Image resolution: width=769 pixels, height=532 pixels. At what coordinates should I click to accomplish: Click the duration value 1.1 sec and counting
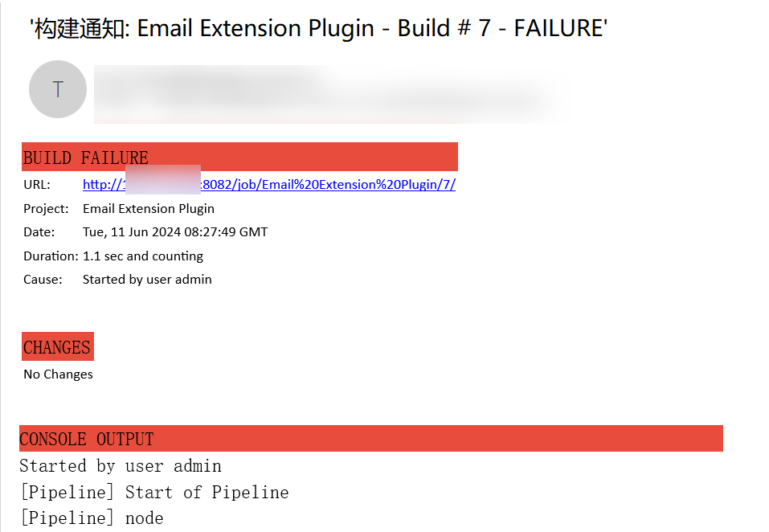[143, 256]
